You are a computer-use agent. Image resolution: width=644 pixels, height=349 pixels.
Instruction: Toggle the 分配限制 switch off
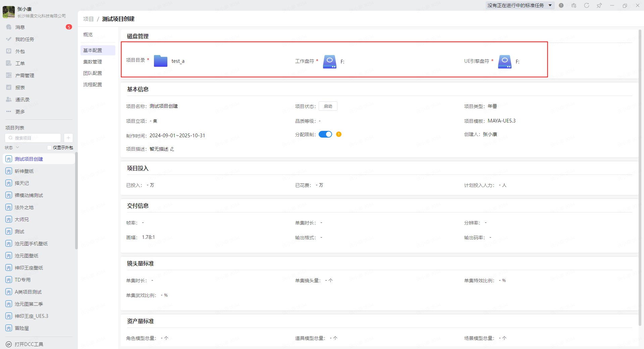click(x=325, y=134)
